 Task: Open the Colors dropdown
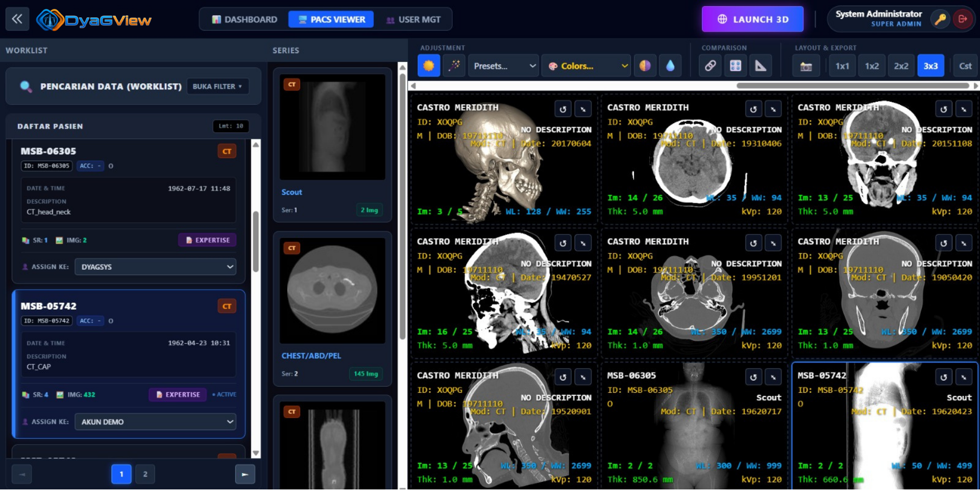[x=587, y=66]
